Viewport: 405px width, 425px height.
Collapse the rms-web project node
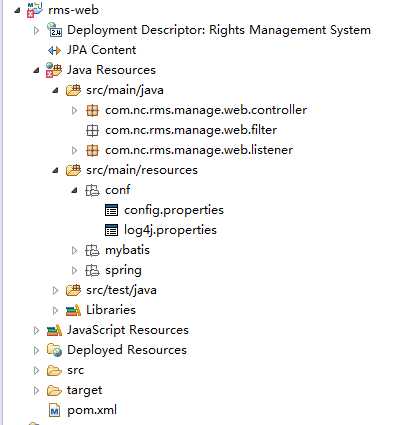17,11
